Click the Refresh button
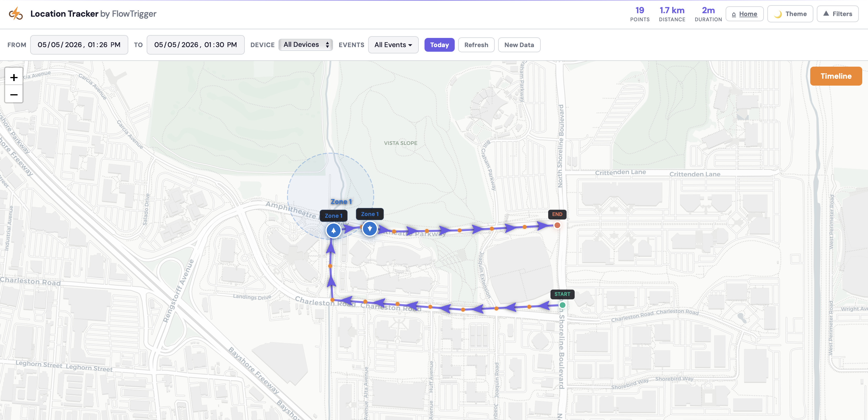Viewport: 868px width, 420px height. (476, 45)
